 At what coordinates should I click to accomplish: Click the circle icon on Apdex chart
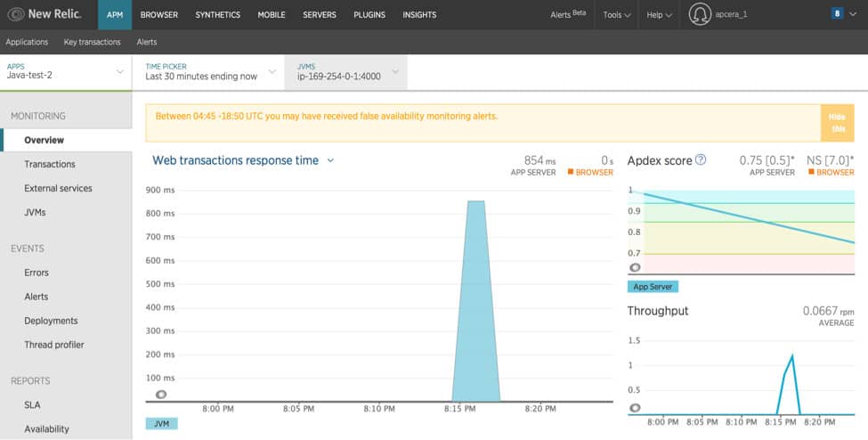635,267
